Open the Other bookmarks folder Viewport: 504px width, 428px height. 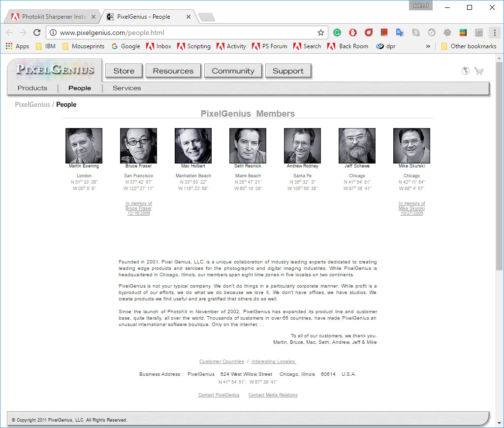coord(469,46)
